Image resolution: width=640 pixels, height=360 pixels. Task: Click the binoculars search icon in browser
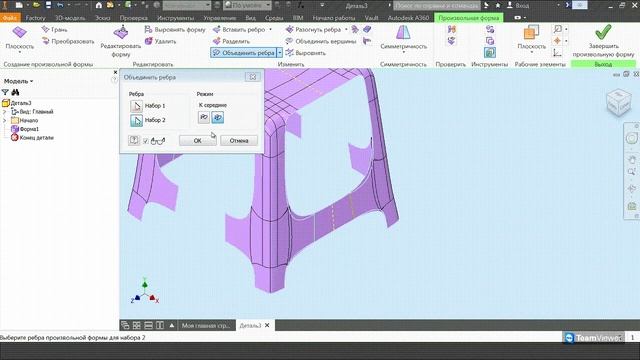[15, 92]
